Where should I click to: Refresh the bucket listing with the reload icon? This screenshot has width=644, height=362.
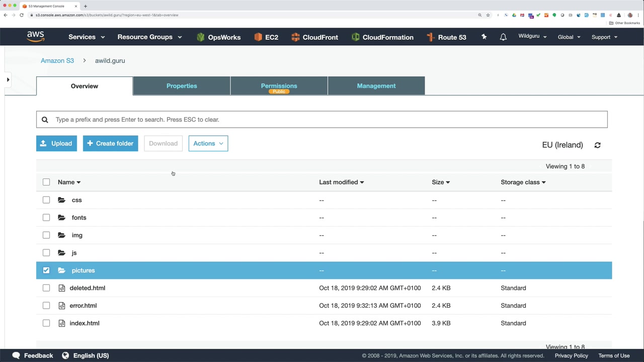[597, 145]
